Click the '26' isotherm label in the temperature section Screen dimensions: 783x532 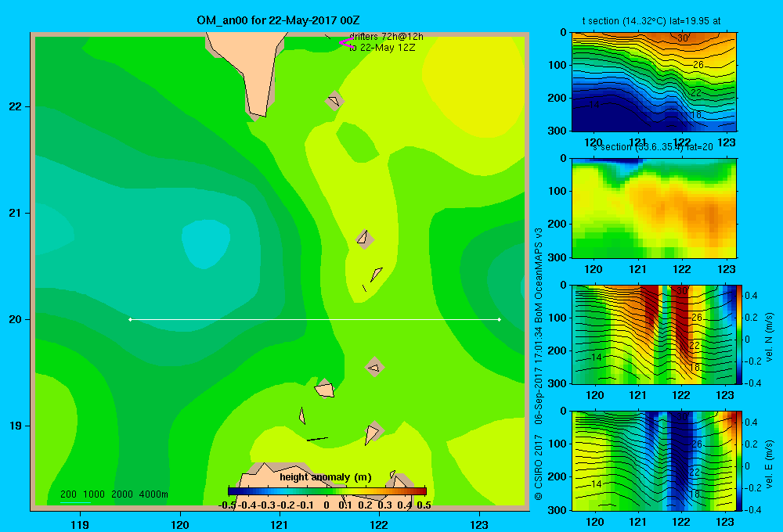point(698,65)
